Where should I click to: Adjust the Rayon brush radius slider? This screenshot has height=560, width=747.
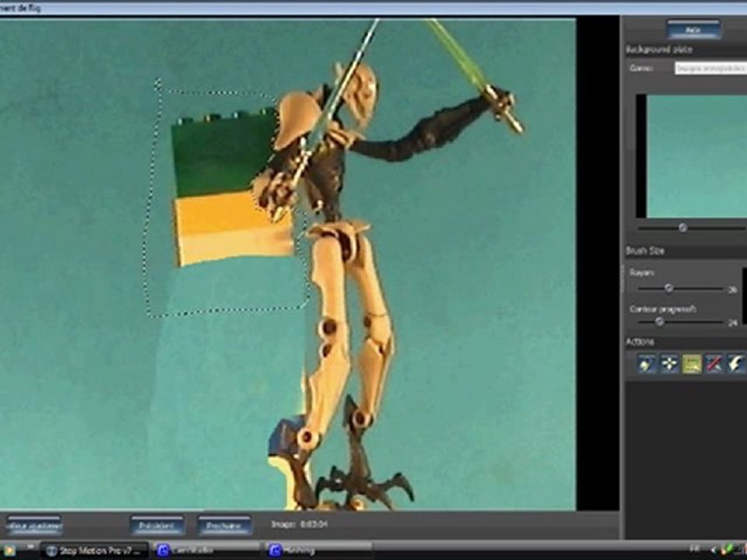pos(669,288)
